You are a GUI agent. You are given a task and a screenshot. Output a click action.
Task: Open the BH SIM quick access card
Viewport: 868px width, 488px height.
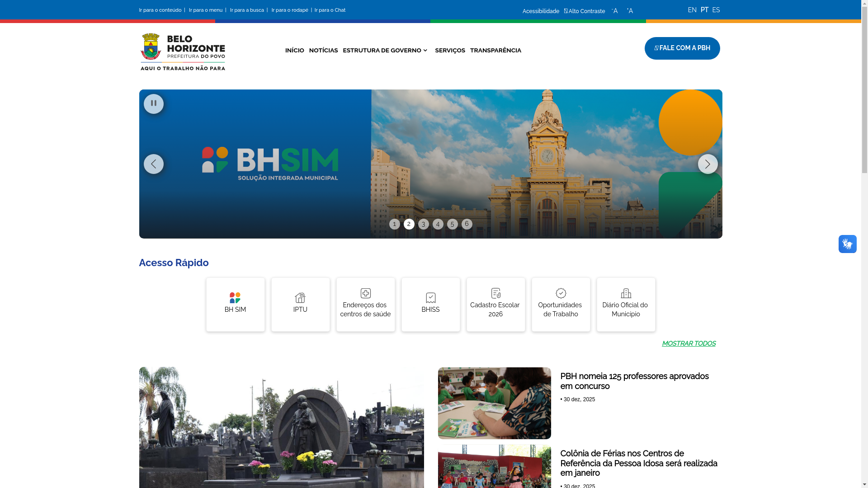click(x=236, y=305)
